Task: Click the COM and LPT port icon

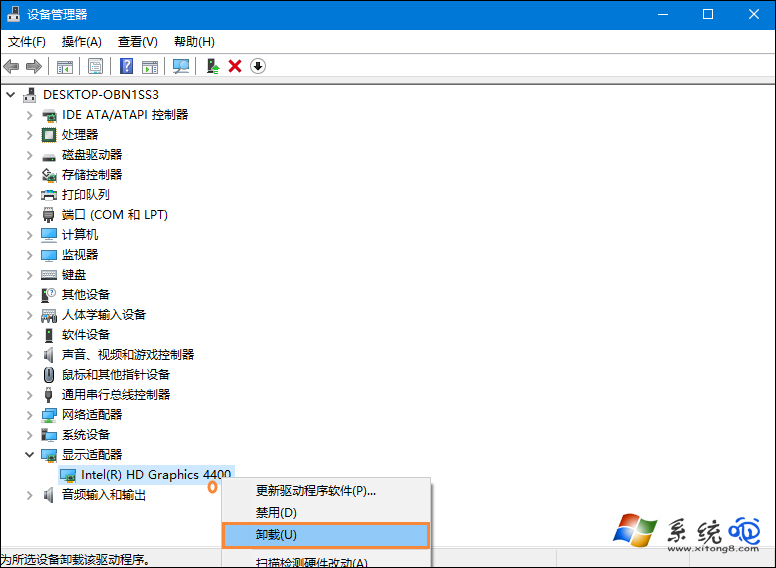Action: pos(48,215)
